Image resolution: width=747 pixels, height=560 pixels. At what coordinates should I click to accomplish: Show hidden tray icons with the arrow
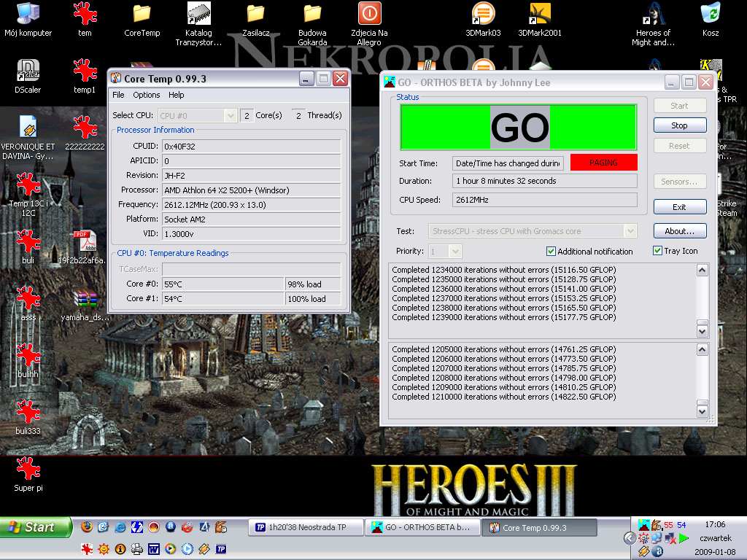point(630,538)
